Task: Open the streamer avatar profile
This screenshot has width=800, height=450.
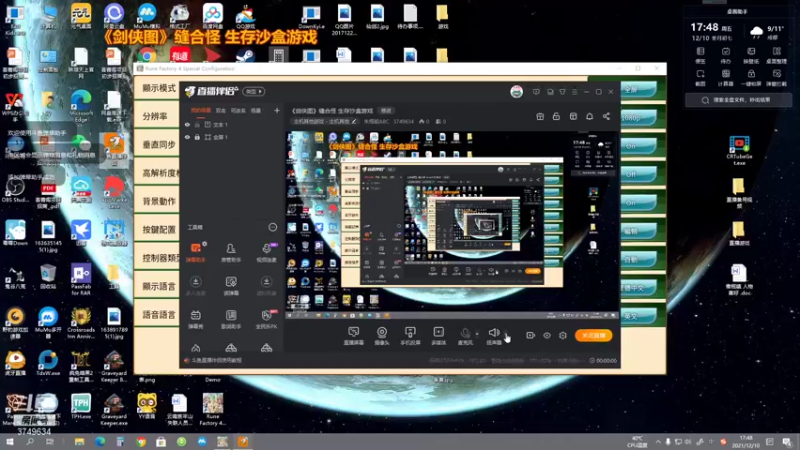Action: [516, 92]
